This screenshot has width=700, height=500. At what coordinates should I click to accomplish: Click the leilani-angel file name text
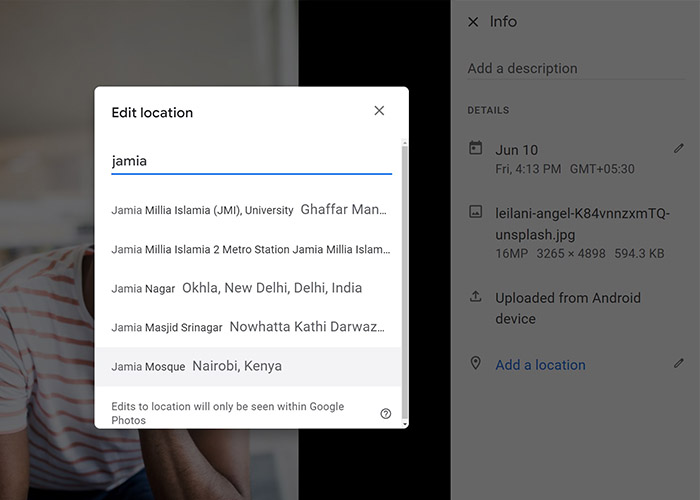click(583, 224)
